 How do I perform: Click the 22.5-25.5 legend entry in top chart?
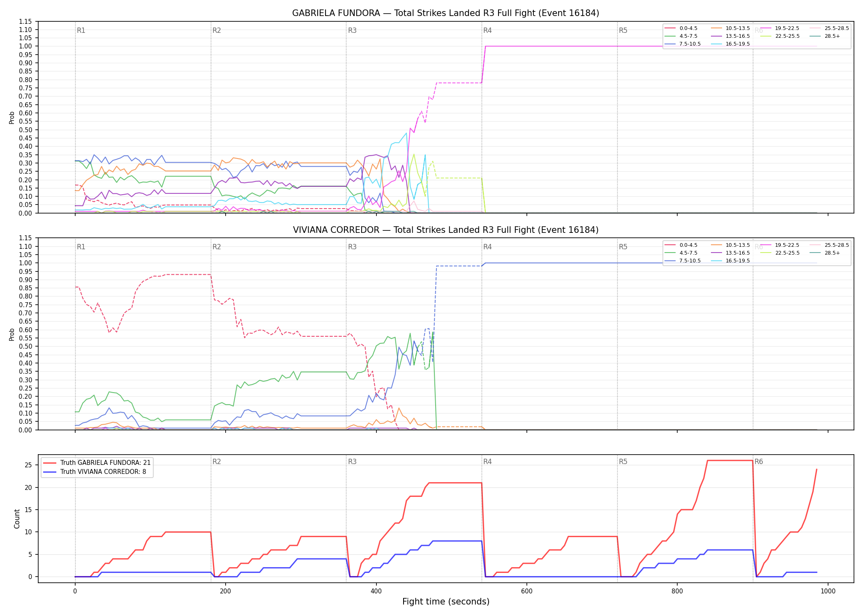[x=780, y=36]
